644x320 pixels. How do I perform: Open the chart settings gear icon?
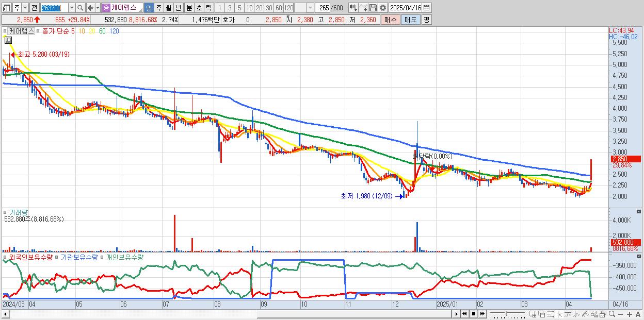[382, 8]
